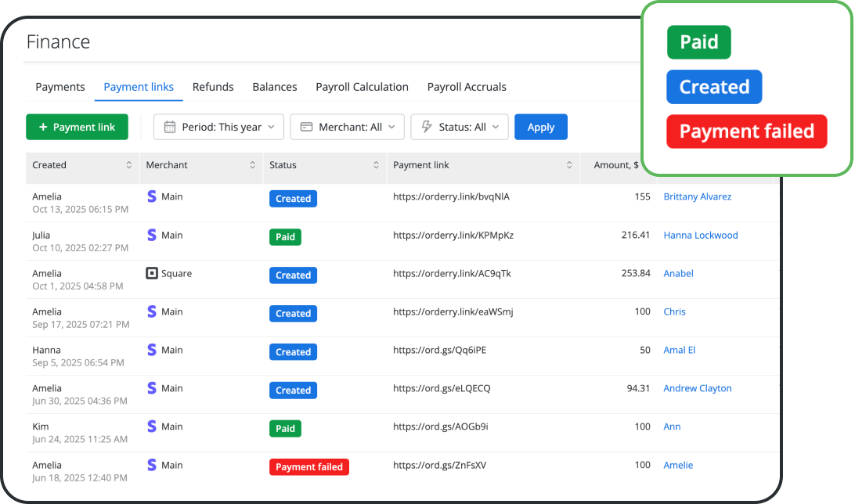
Task: Click the Paid status badge for Kim's payment
Action: [285, 428]
